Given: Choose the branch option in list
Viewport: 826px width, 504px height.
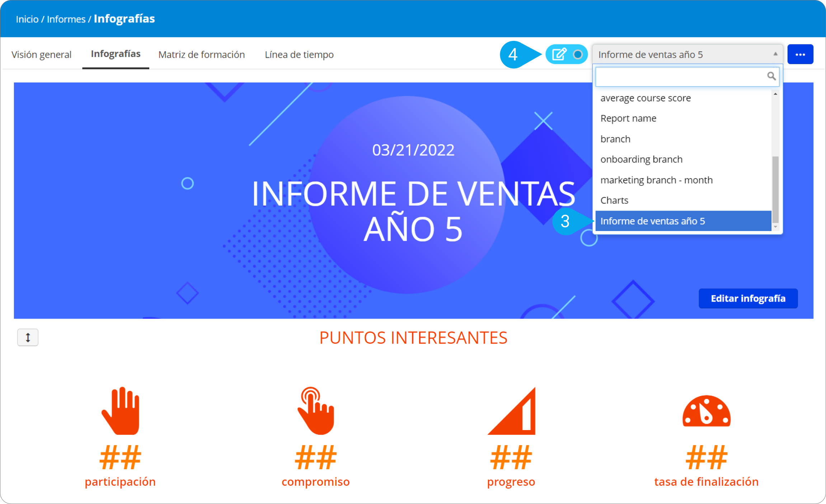Looking at the screenshot, I should [683, 139].
